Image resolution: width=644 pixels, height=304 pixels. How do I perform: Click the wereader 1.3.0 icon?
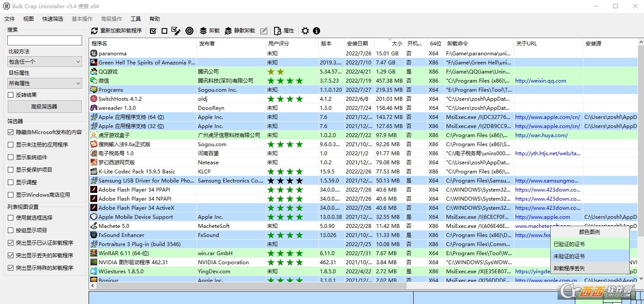click(x=94, y=108)
